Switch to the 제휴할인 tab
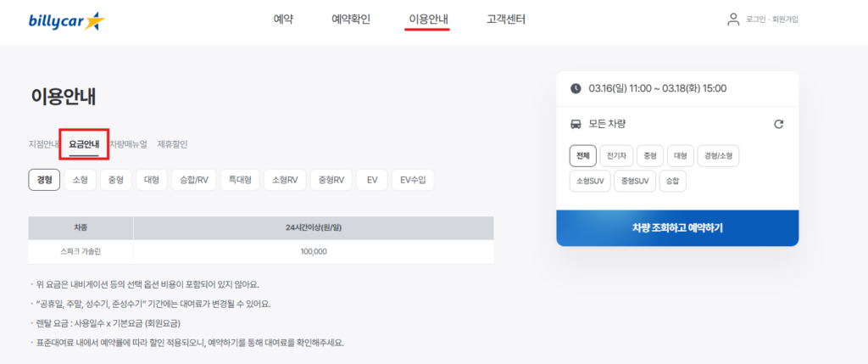Screen dimensions: 868x364 click(x=172, y=144)
